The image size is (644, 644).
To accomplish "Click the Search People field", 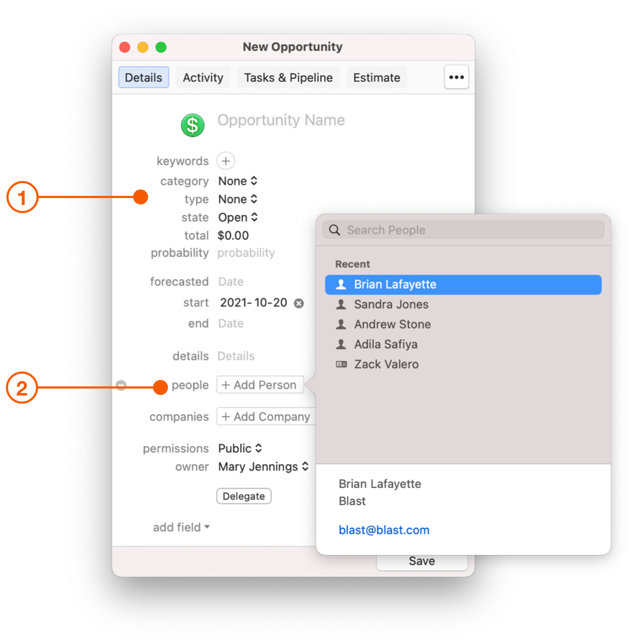I will click(x=463, y=230).
